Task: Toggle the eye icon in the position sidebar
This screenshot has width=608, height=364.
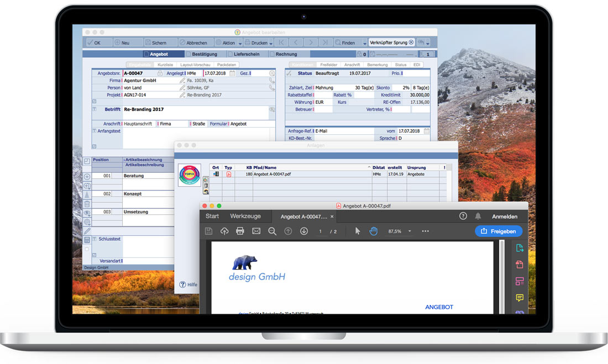Action: pyautogui.click(x=87, y=213)
